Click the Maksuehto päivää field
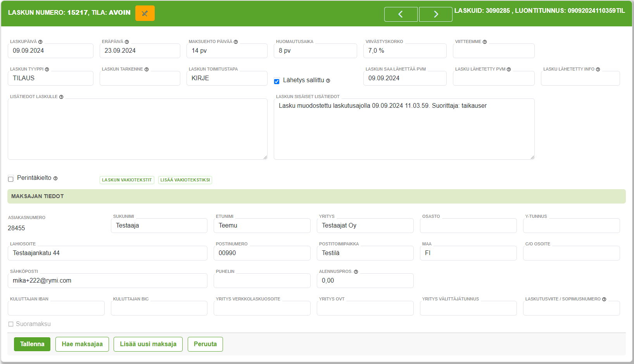The image size is (634, 364). [227, 51]
